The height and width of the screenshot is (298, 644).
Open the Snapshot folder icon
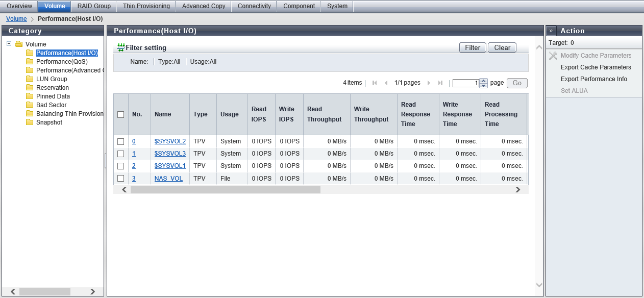coord(30,122)
